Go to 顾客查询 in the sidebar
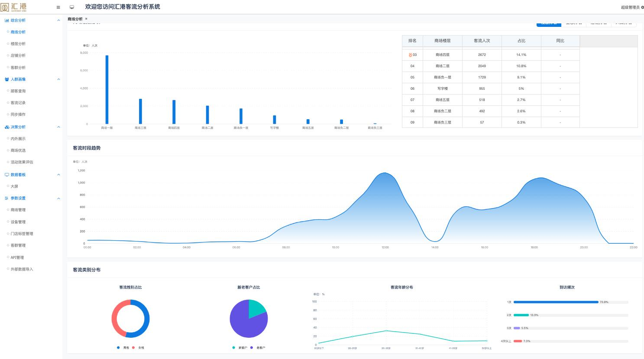 tap(18, 91)
